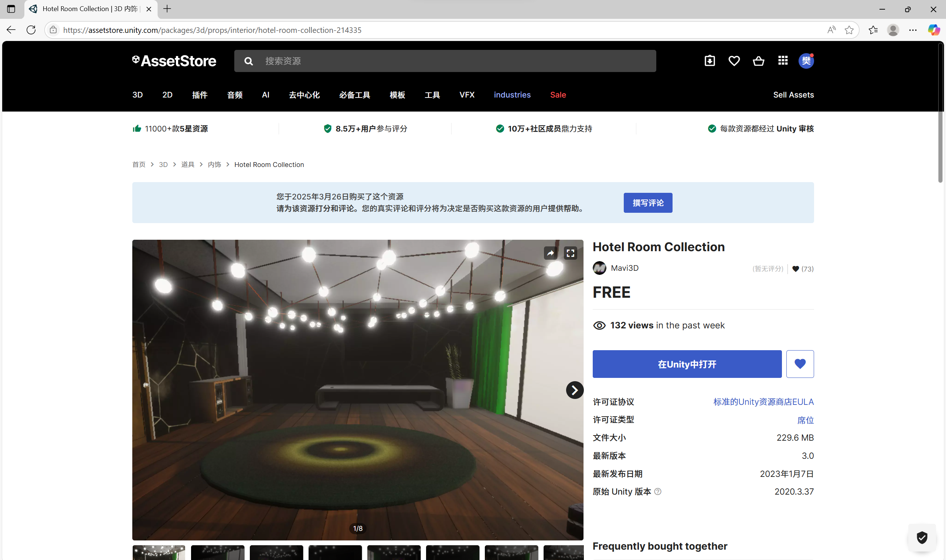Open the 音频 category menu
Image resolution: width=946 pixels, height=560 pixels.
[235, 95]
